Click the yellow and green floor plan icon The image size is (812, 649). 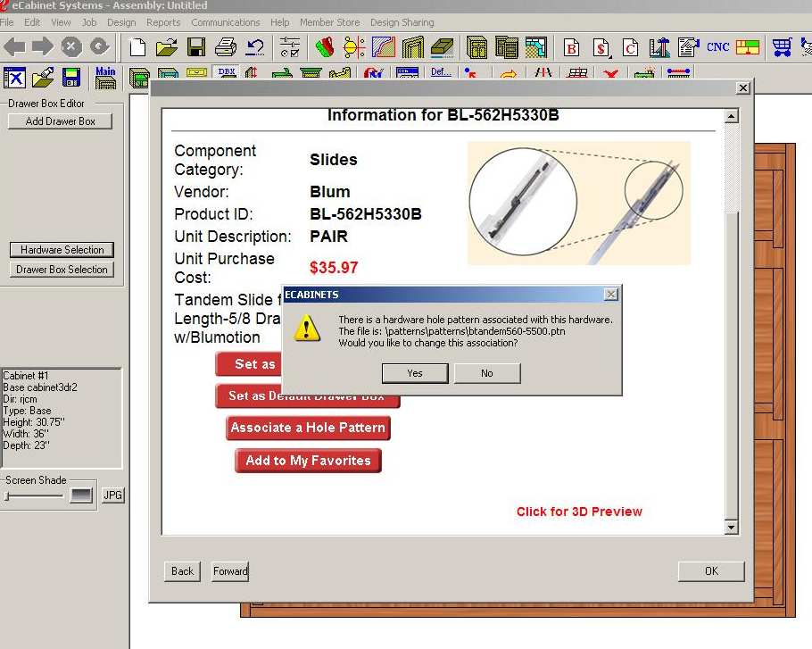click(x=747, y=47)
